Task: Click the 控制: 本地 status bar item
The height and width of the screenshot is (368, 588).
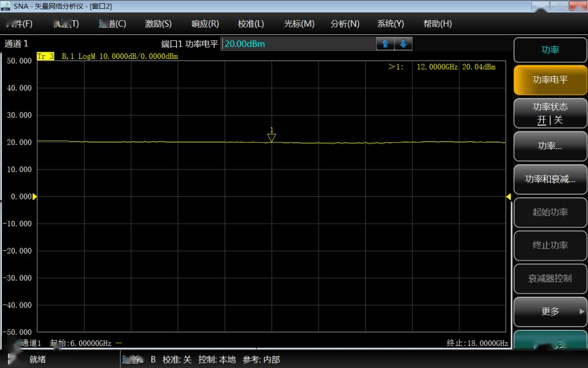Action: 217,359
